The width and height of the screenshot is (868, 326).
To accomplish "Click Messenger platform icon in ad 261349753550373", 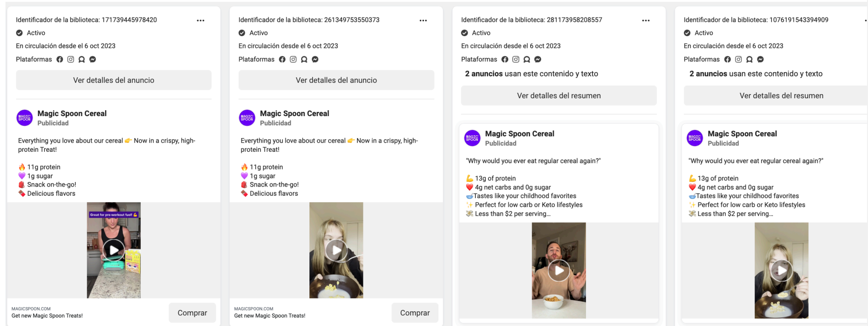I will coord(315,59).
